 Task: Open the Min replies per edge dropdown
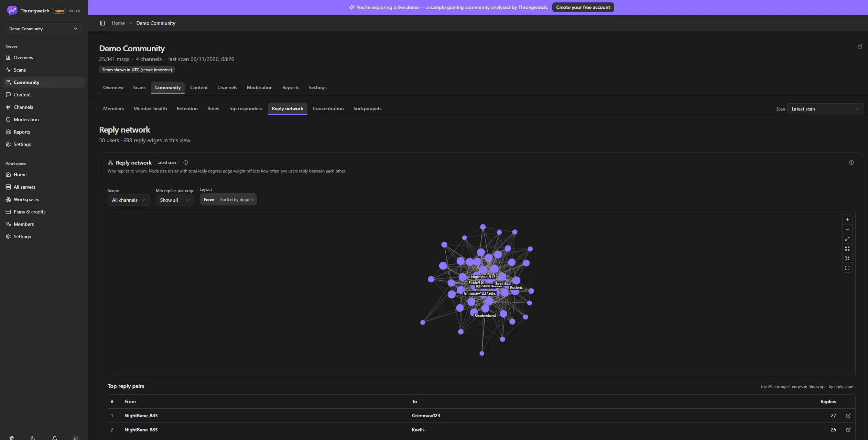(x=175, y=200)
